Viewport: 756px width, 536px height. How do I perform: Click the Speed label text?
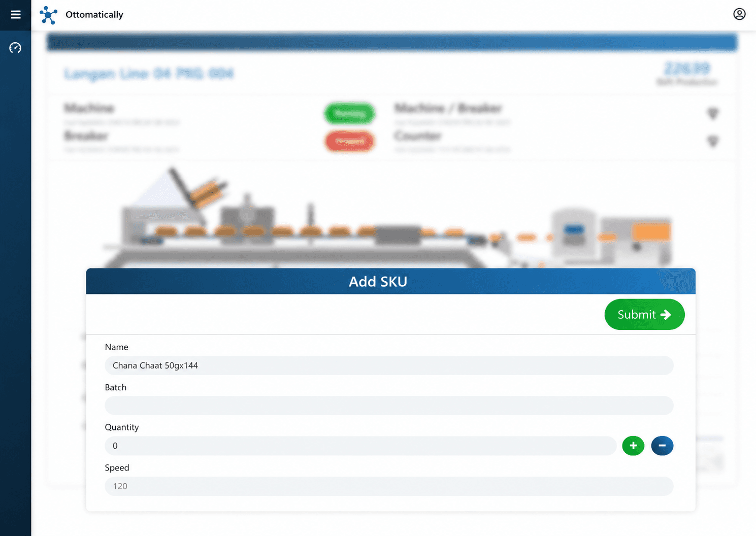click(x=117, y=468)
